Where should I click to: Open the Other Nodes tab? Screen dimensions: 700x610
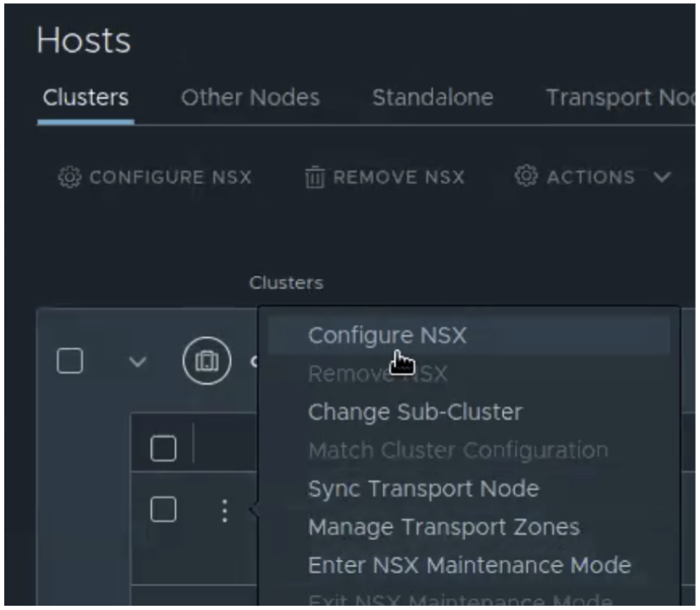(250, 98)
